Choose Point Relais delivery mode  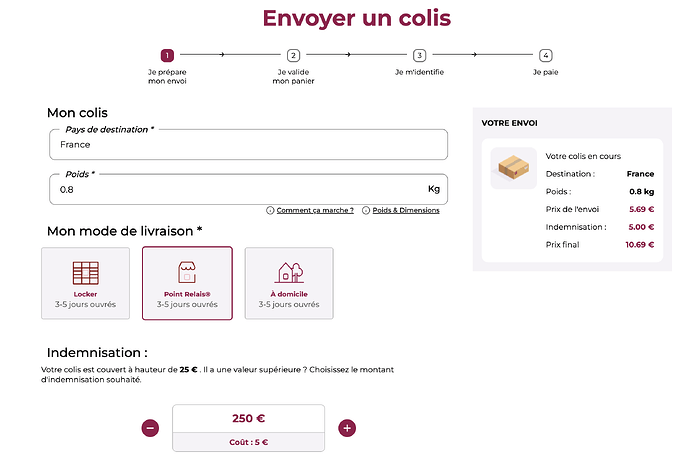coord(187,283)
